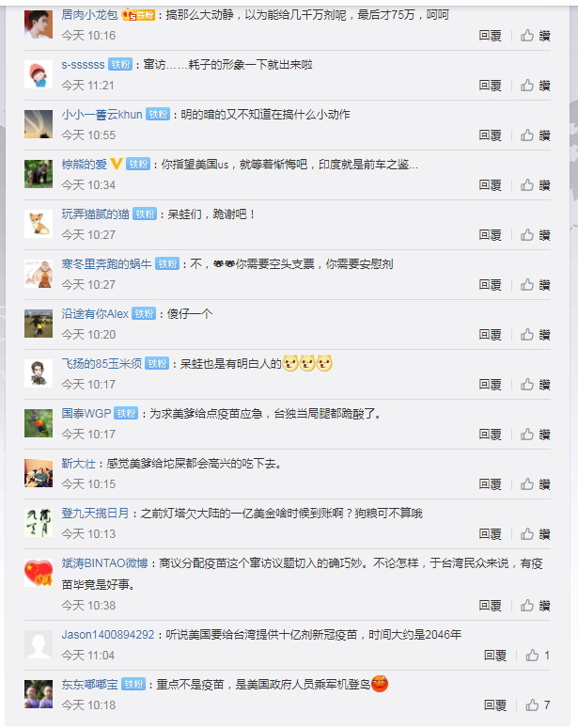Reply to 靳大壮's comment
Viewport: 578px width, 728px height.
491,484
